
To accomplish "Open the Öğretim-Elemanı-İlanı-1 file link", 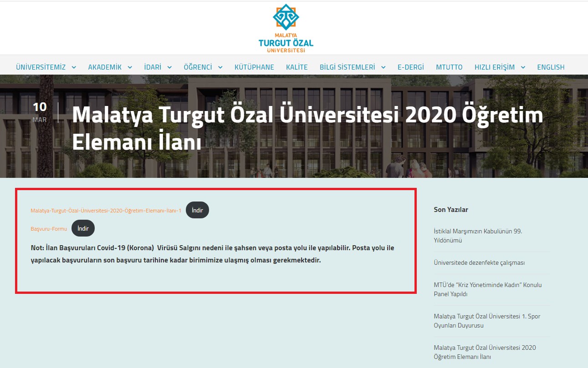I will tap(106, 211).
